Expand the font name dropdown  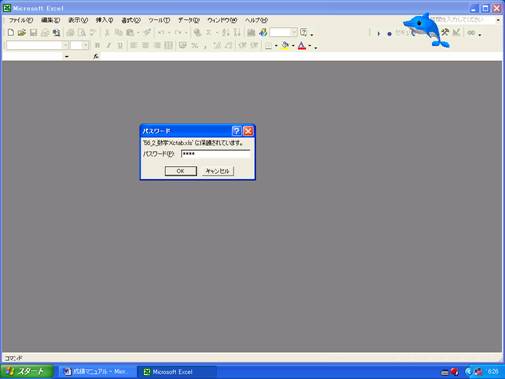point(65,45)
